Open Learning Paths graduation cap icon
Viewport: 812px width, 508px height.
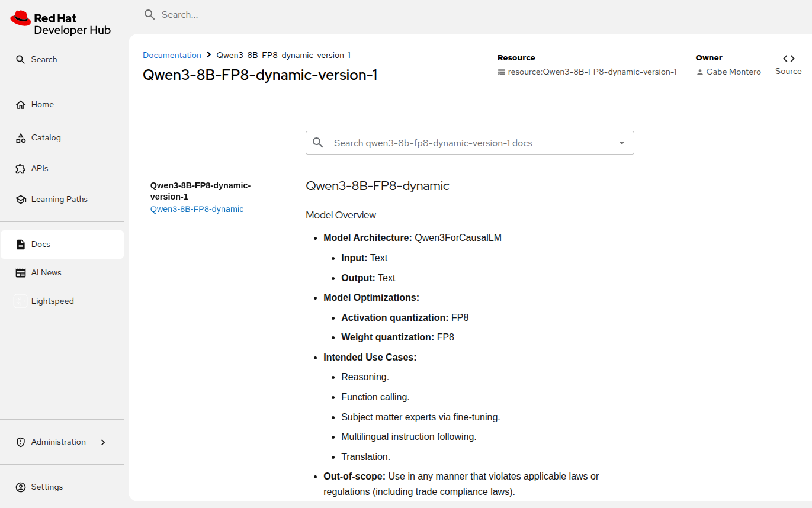point(21,200)
